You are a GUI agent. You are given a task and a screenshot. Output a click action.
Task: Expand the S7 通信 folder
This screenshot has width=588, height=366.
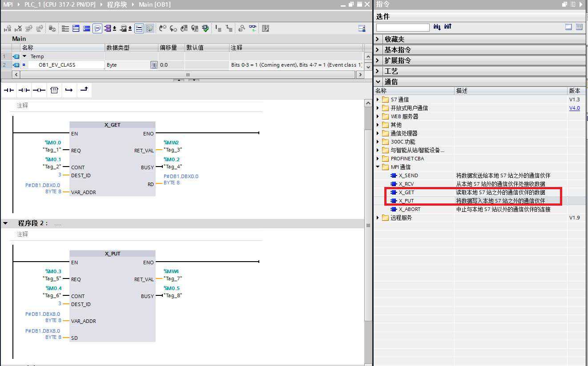point(378,99)
